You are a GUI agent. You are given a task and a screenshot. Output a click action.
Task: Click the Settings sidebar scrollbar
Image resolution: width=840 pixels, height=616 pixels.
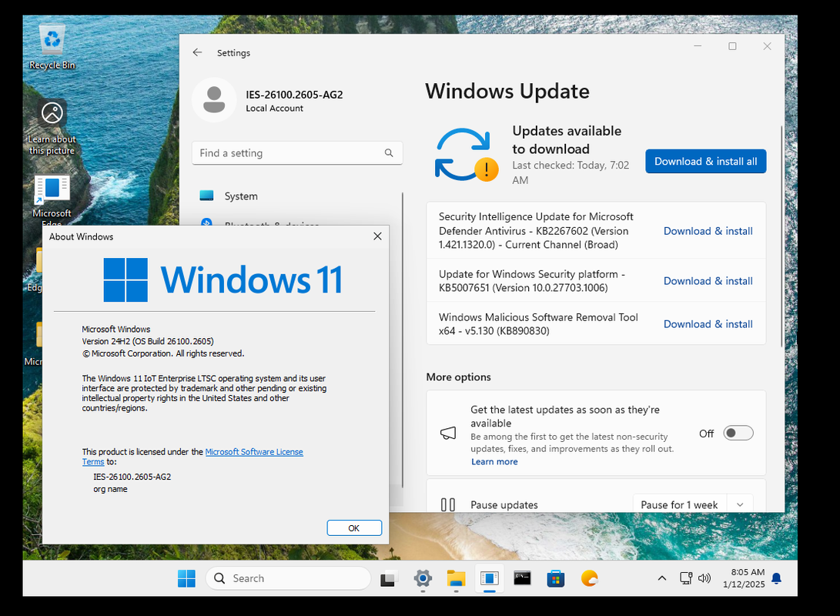coord(403,340)
